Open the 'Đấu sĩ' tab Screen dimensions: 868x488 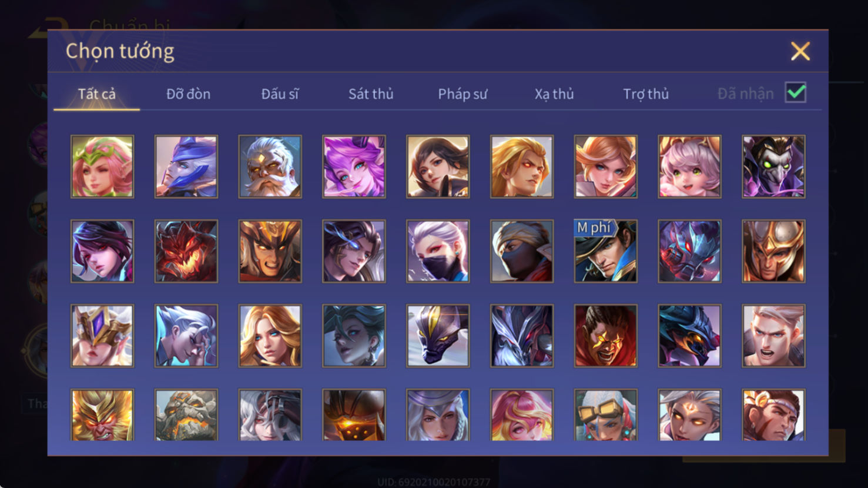pyautogui.click(x=280, y=94)
